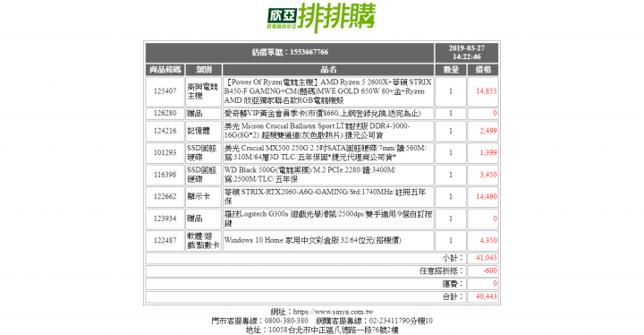This screenshot has height=335, width=644.
Task: Click the 運費 label
Action: [x=453, y=284]
